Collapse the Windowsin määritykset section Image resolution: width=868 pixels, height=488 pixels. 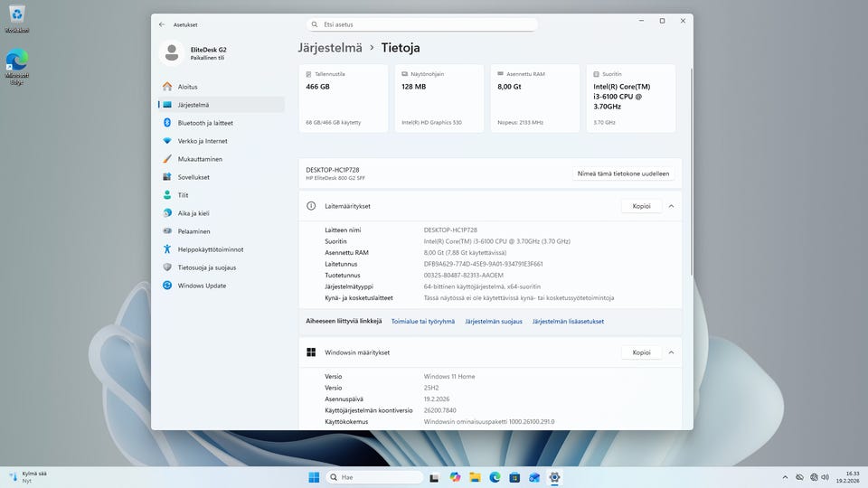tap(671, 352)
